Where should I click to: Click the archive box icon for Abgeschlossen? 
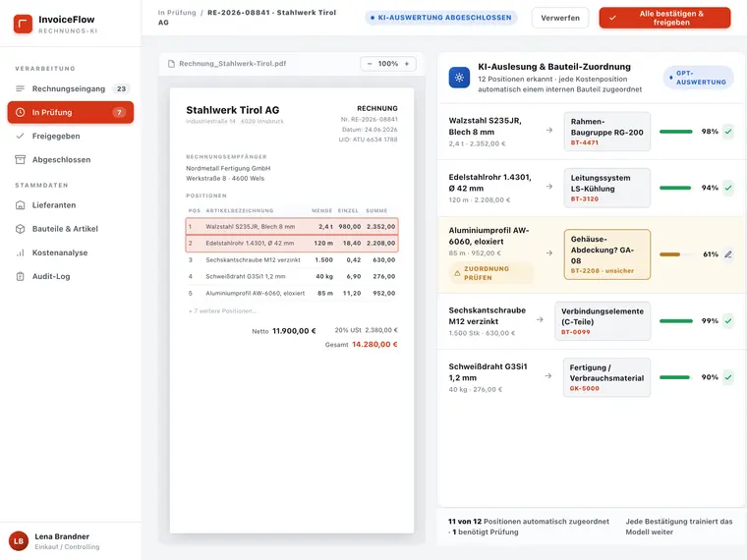click(20, 159)
